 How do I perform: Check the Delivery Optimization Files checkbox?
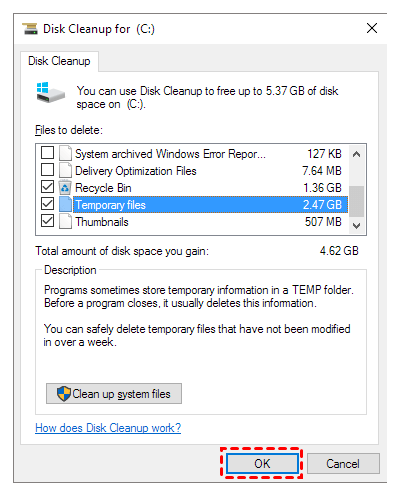pos(47,170)
